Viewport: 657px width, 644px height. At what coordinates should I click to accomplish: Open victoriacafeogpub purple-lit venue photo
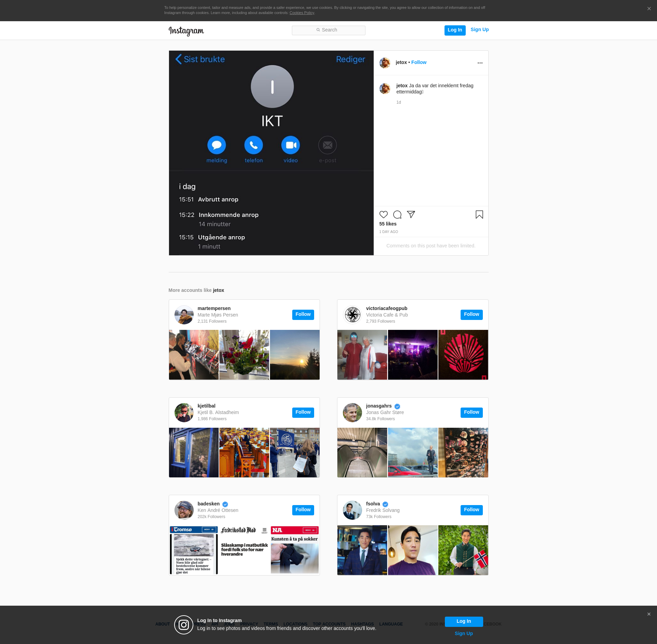pos(413,355)
